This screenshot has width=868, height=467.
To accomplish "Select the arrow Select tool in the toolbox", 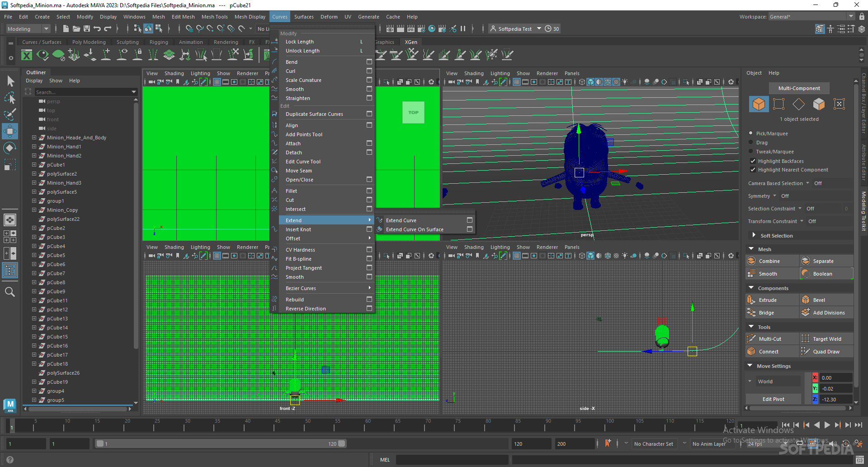I will (10, 81).
